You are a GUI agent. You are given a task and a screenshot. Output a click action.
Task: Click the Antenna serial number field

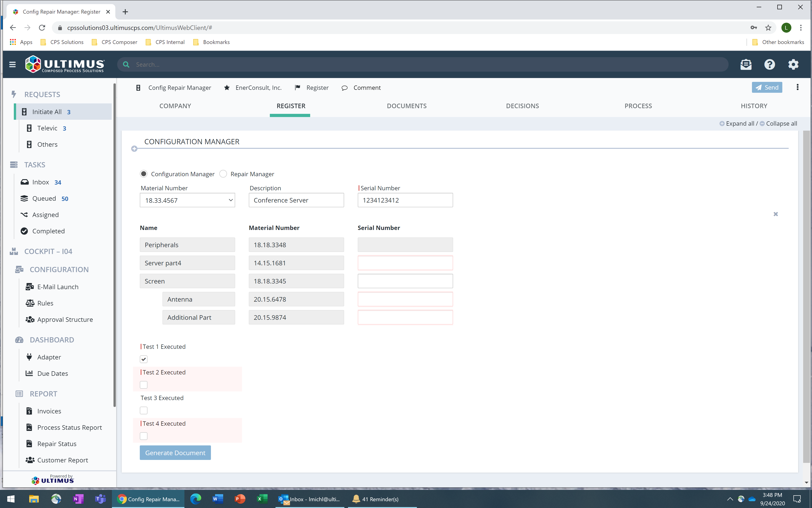pyautogui.click(x=405, y=299)
